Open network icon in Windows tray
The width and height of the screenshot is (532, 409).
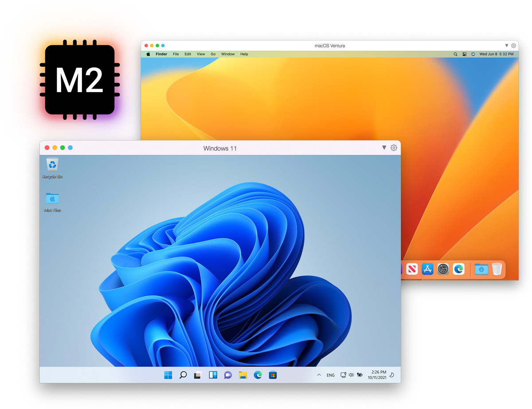tap(343, 375)
